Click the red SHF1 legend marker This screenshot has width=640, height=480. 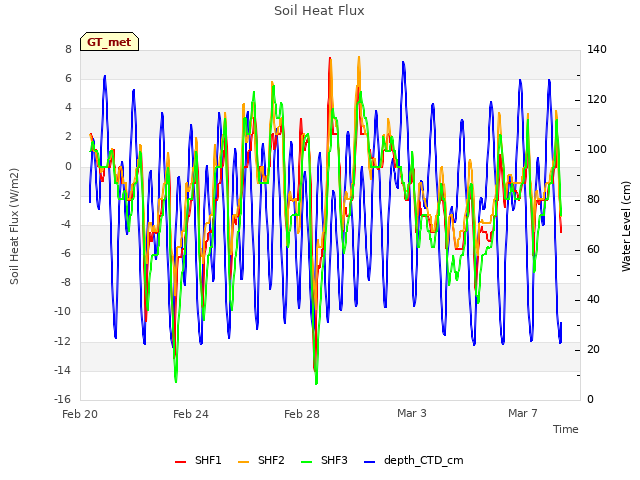point(180,462)
